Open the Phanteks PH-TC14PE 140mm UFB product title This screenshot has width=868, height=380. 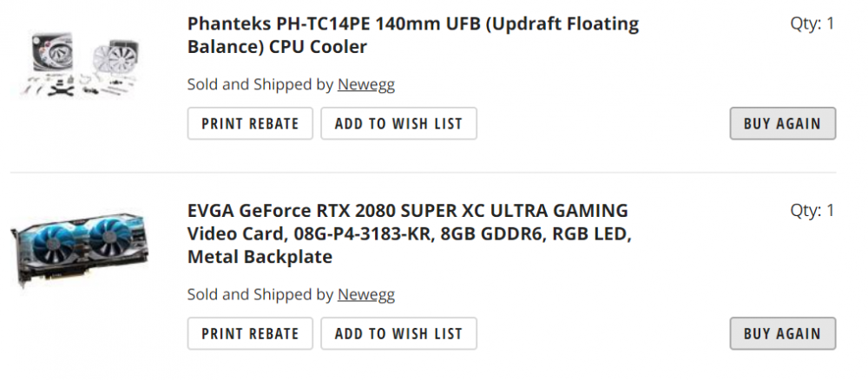412,23
